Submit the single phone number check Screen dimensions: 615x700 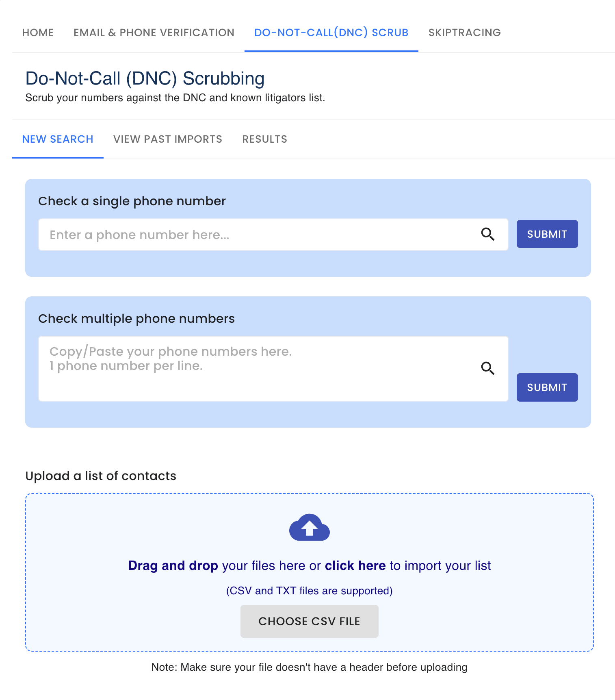(x=547, y=234)
